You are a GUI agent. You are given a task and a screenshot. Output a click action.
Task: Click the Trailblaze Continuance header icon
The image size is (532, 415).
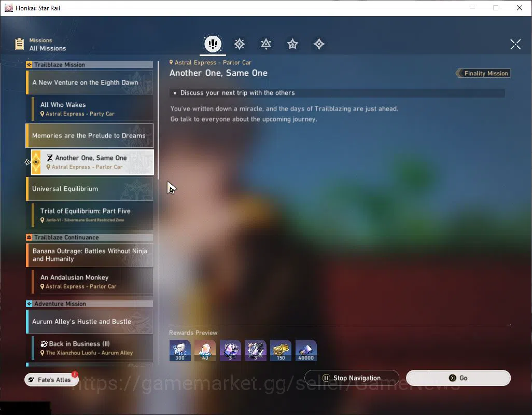click(x=29, y=237)
